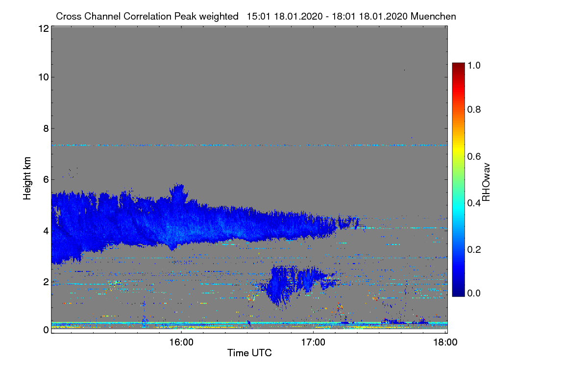
Task: Click the 17:00 time axis tick label
Action: [314, 342]
